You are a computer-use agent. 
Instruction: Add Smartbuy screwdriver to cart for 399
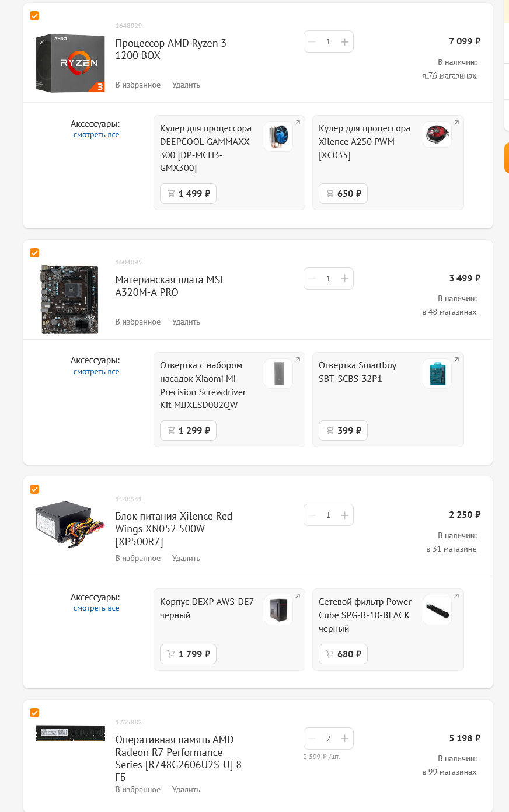click(x=343, y=431)
